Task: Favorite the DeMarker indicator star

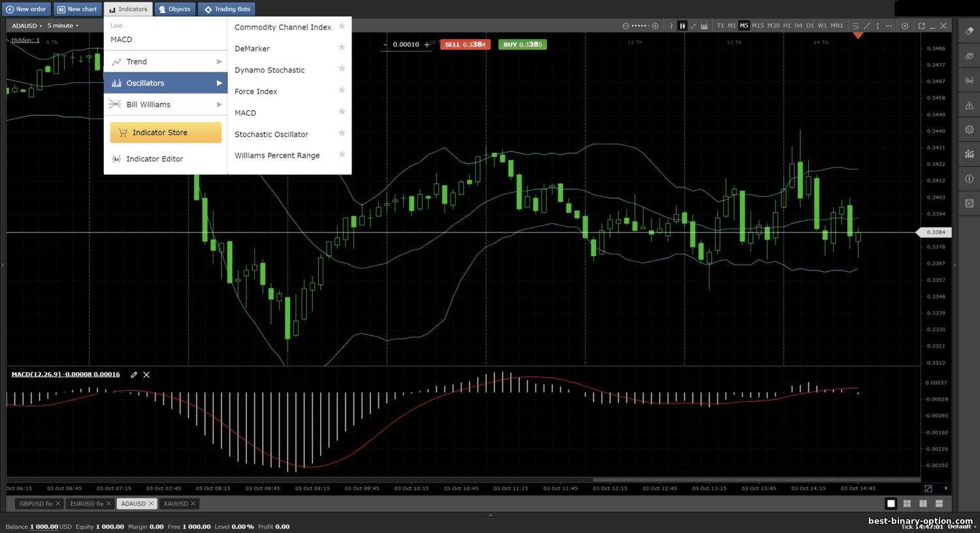Action: click(x=342, y=47)
